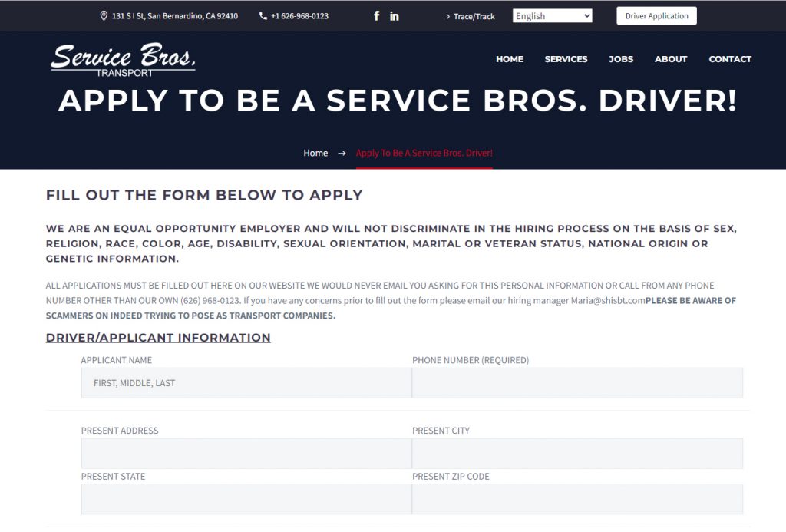Click the Service Bros. Transport logo
The height and width of the screenshot is (532, 786).
123,60
